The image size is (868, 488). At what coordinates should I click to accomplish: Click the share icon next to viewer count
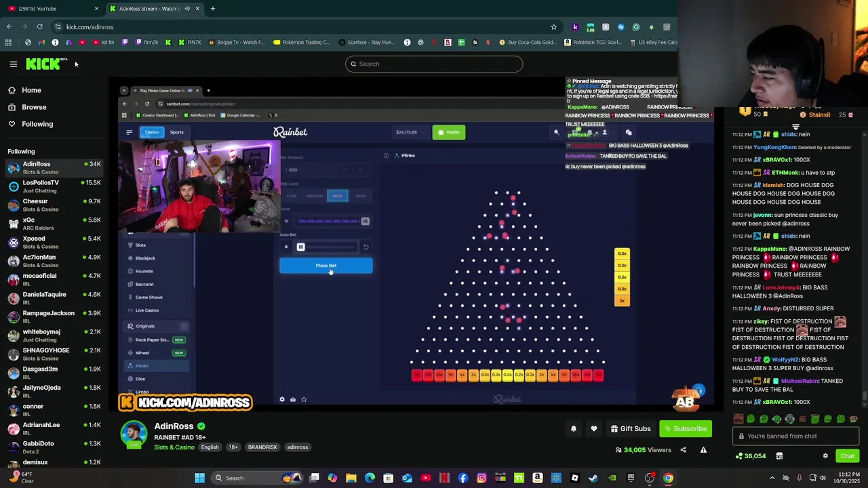click(683, 450)
